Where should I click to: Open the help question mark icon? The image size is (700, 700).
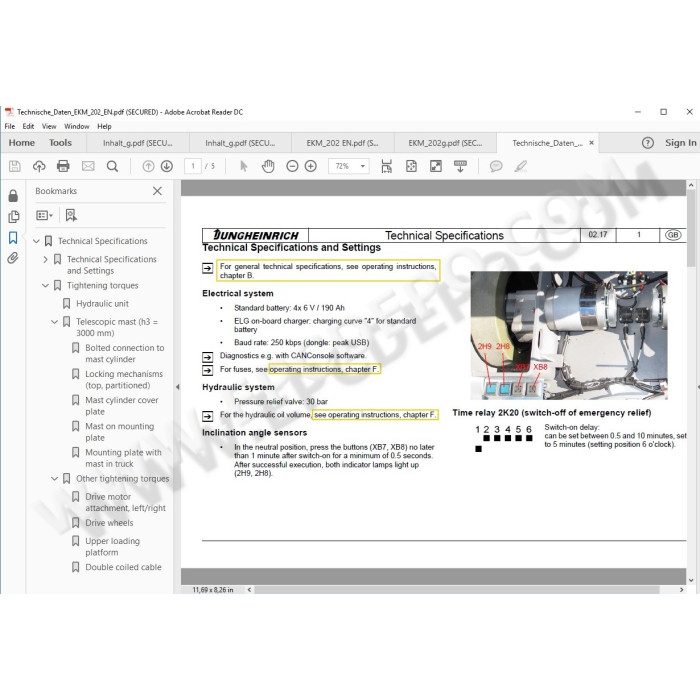coord(647,143)
